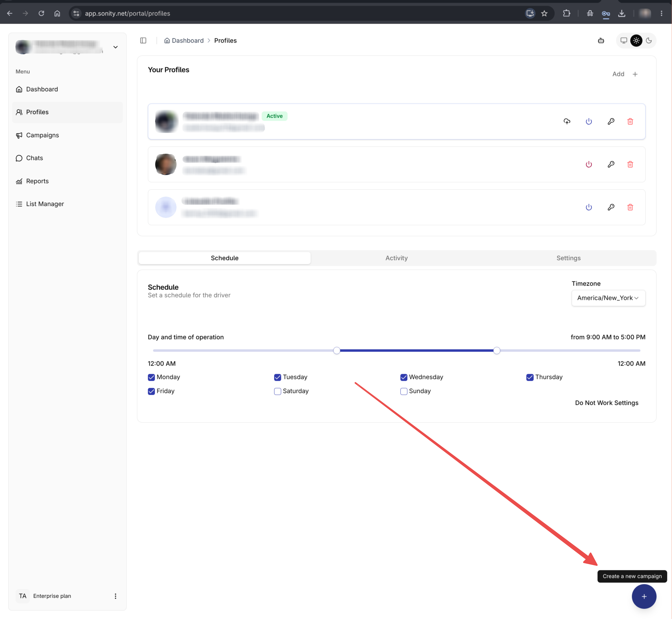Image resolution: width=672 pixels, height=619 pixels.
Task: Uncheck the Thursday checkbox
Action: pos(530,377)
